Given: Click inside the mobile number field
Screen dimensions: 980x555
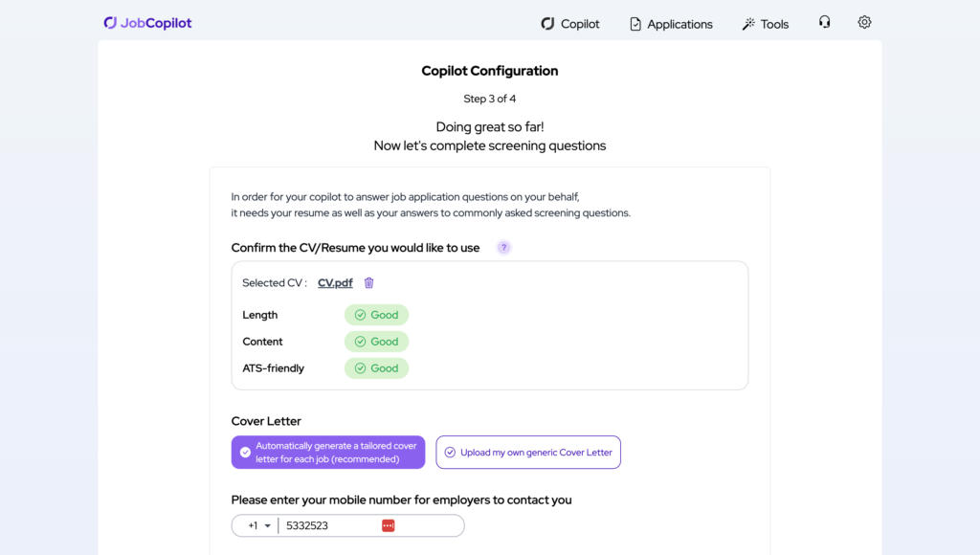Looking at the screenshot, I should [x=325, y=525].
